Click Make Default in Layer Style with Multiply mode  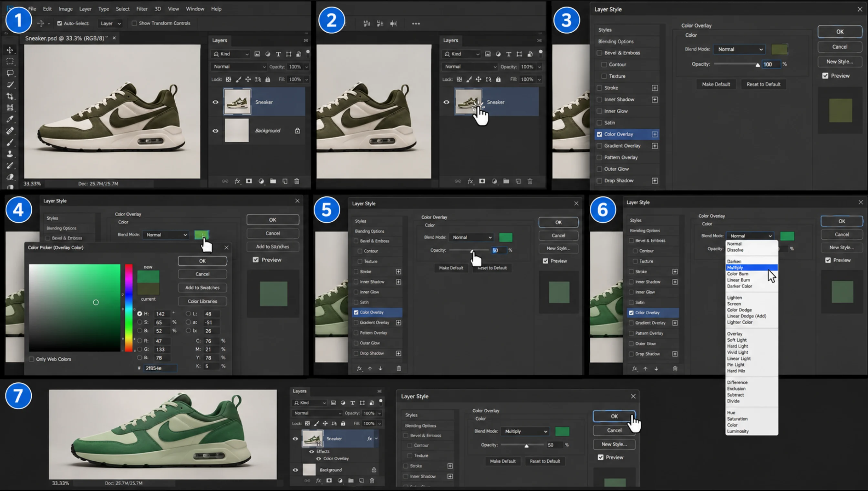[x=502, y=461]
